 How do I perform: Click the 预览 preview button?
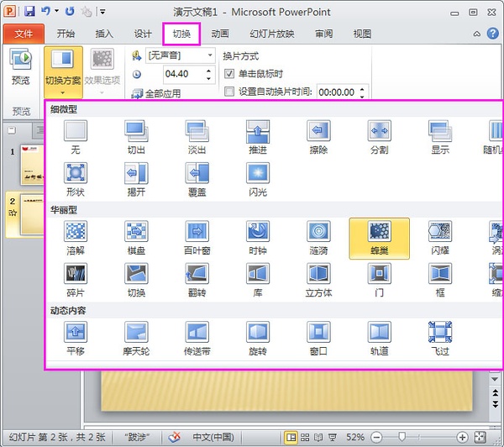(21, 67)
